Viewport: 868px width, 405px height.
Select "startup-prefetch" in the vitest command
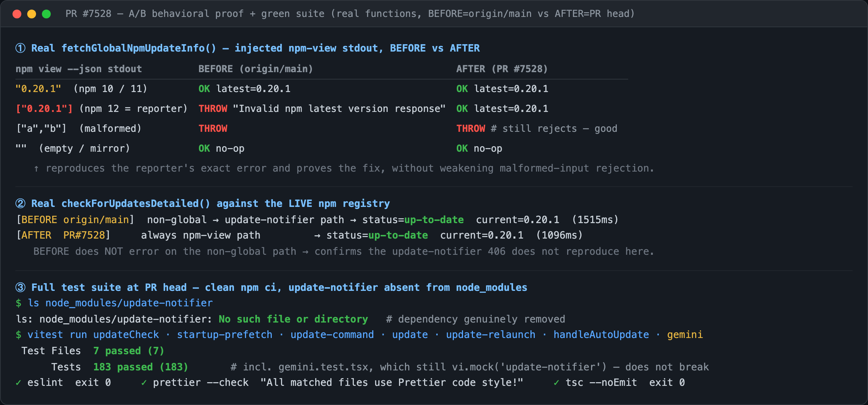225,335
